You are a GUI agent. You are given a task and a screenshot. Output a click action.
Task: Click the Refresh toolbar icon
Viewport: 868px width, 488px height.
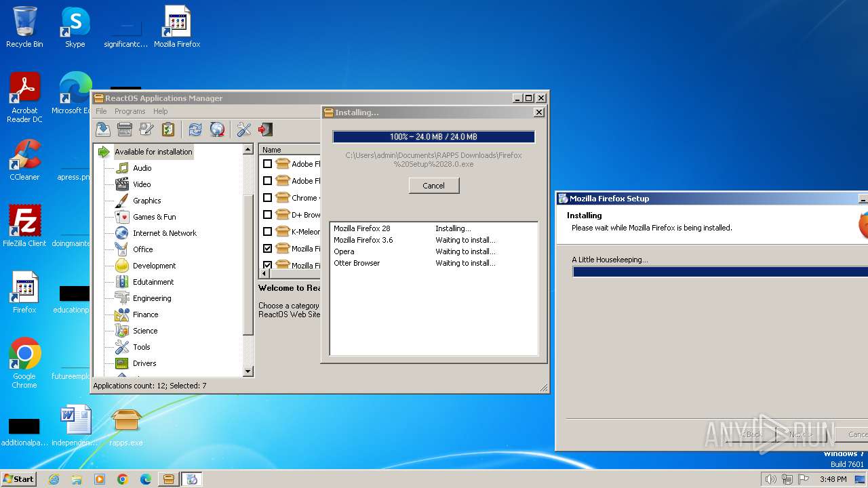[195, 129]
